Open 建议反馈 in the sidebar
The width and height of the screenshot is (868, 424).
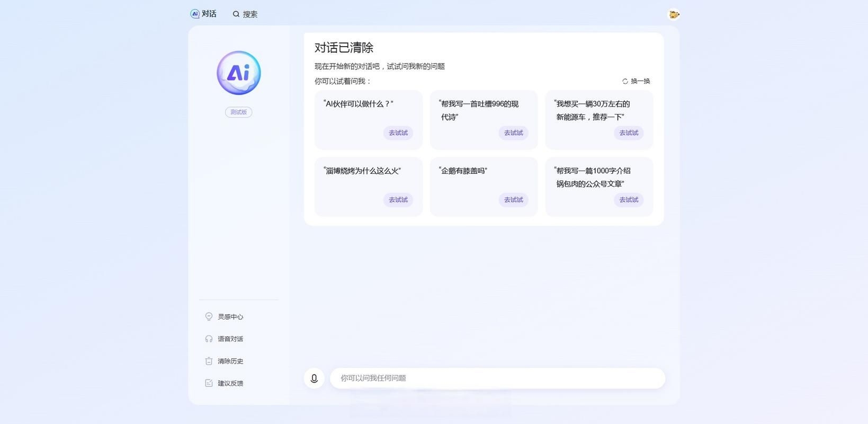[224, 384]
